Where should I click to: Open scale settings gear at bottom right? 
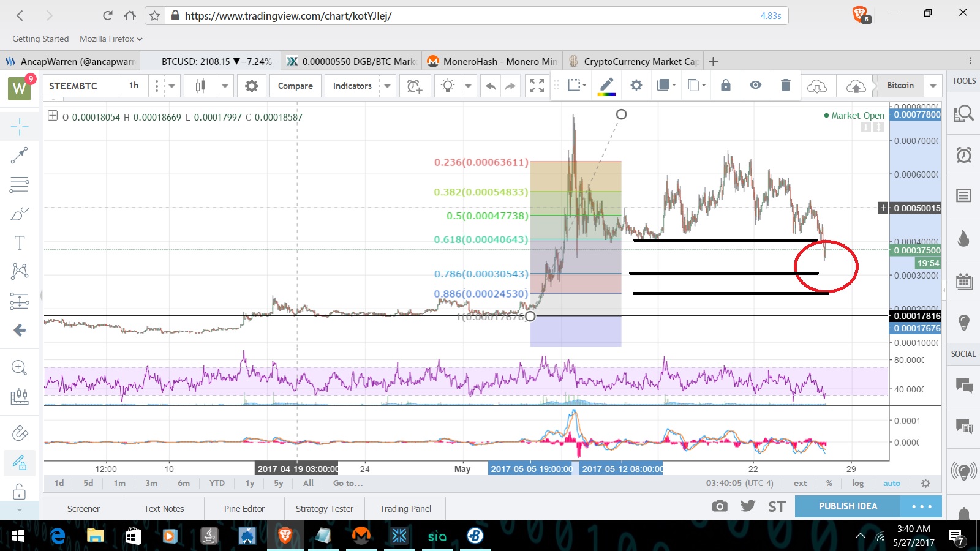coord(925,483)
